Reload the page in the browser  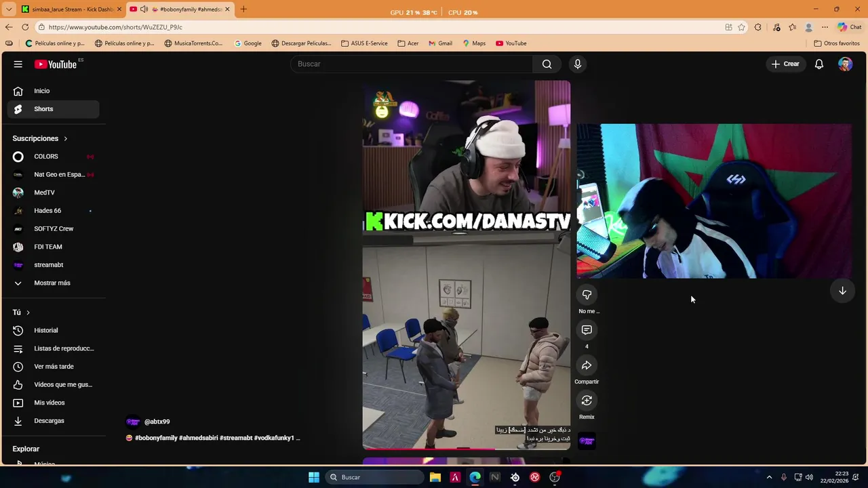25,27
